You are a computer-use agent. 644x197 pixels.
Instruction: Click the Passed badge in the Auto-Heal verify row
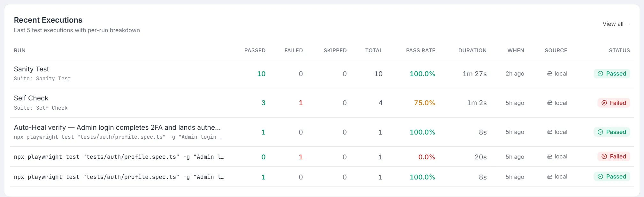(x=612, y=132)
